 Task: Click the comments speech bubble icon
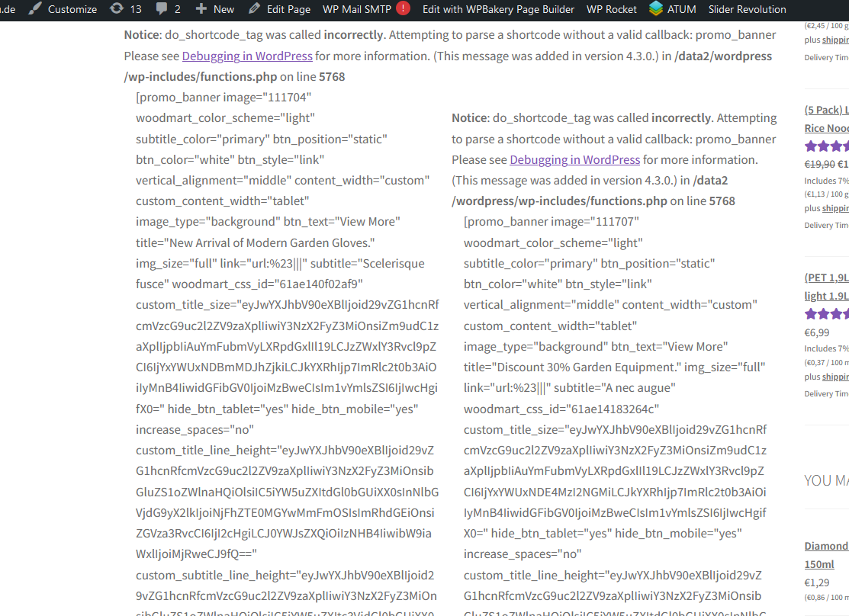click(x=161, y=8)
